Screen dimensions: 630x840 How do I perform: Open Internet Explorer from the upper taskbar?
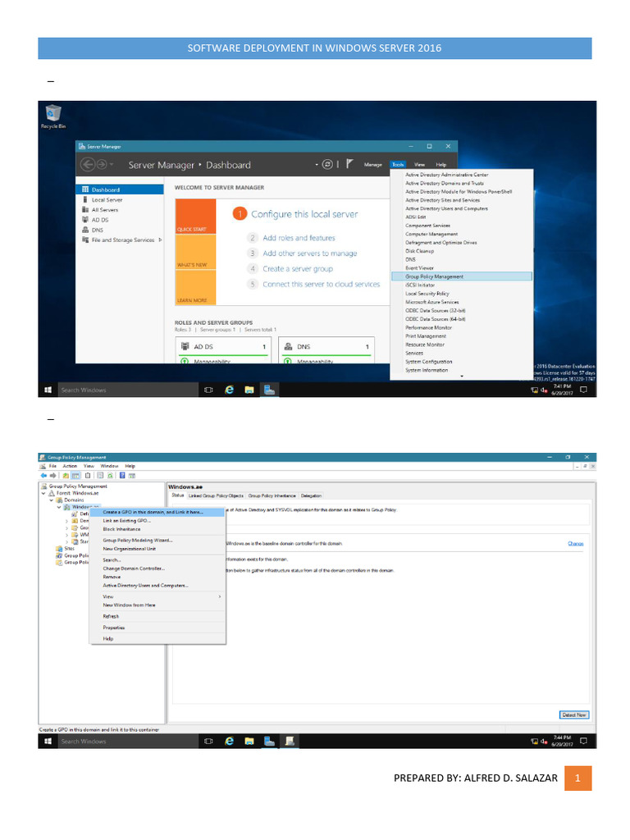coord(230,390)
